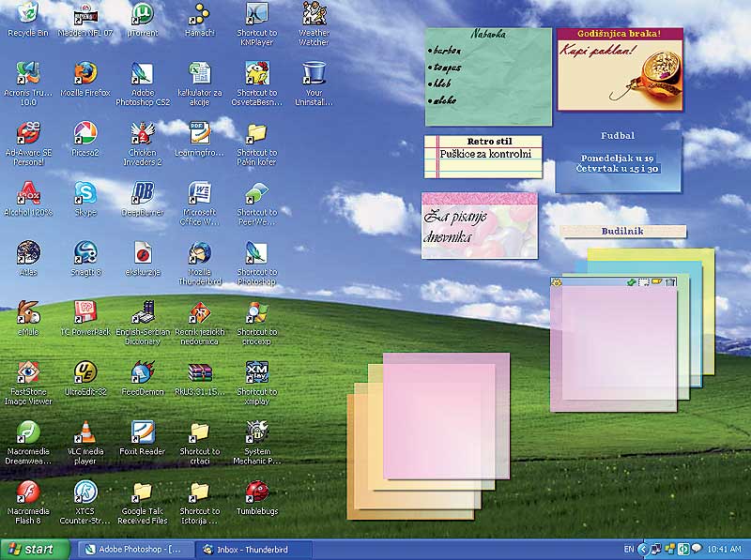
Task: Open the Recycle Bin desktop icon
Action: pos(28,13)
